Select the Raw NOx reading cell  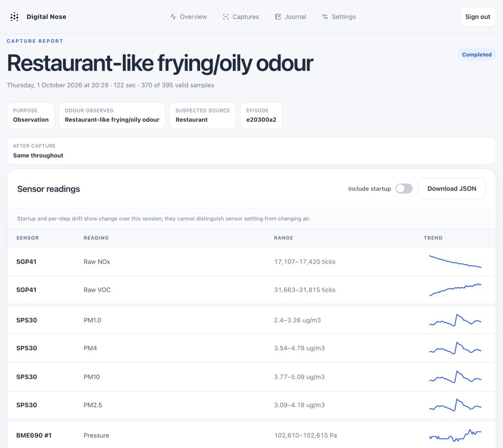click(x=97, y=261)
